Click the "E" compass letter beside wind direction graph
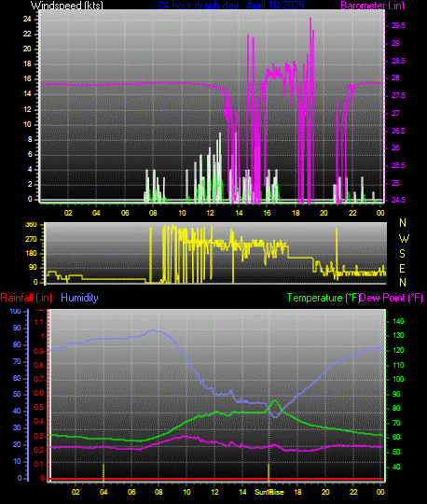Image resolution: width=427 pixels, height=504 pixels. pos(402,269)
